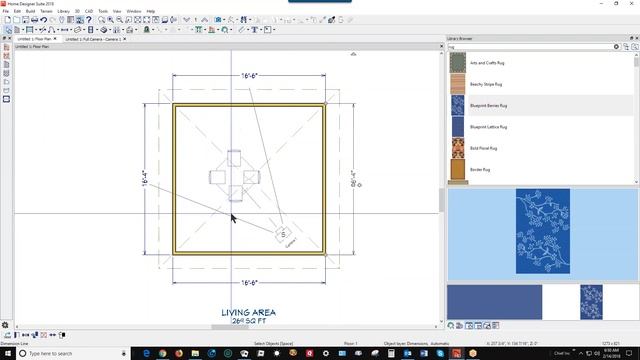Click first icon in Library Browser bottom toolbar

451,325
